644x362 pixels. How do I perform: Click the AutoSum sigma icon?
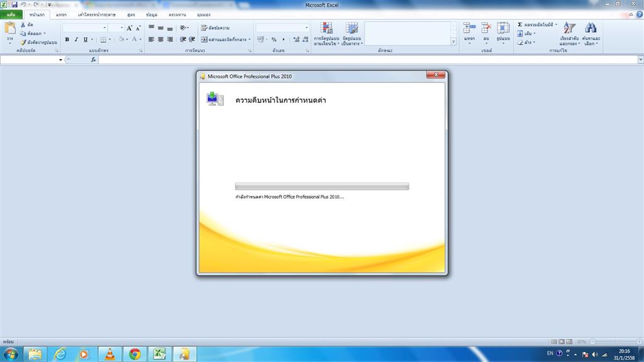point(520,25)
